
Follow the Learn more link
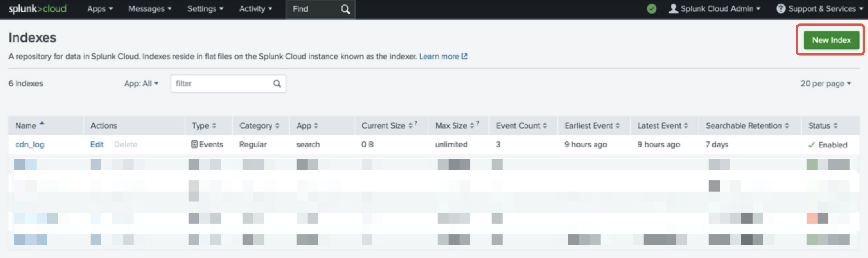click(443, 56)
